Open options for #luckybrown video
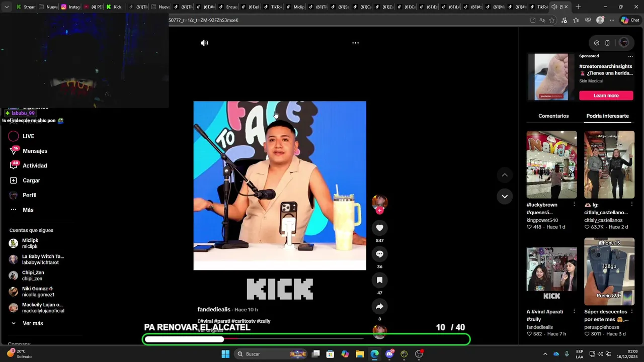This screenshot has width=644, height=362. pyautogui.click(x=574, y=204)
